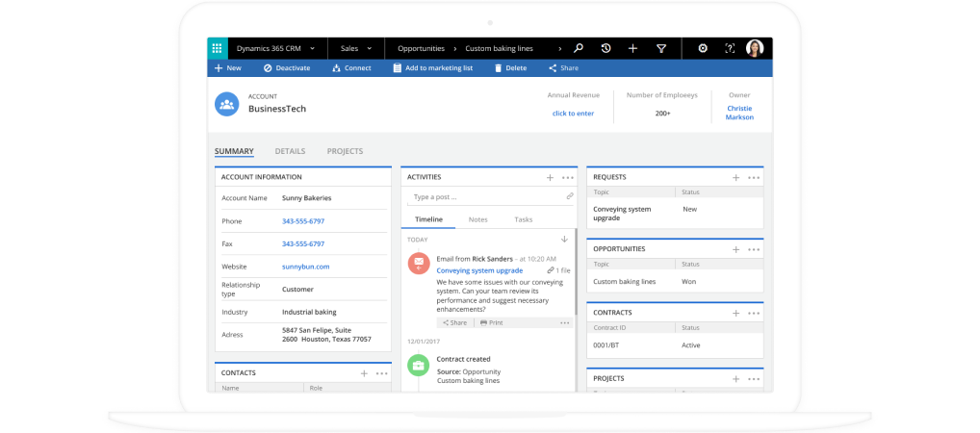Open Projects panel more options ellipsis
This screenshot has width=980, height=433.
pyautogui.click(x=754, y=379)
